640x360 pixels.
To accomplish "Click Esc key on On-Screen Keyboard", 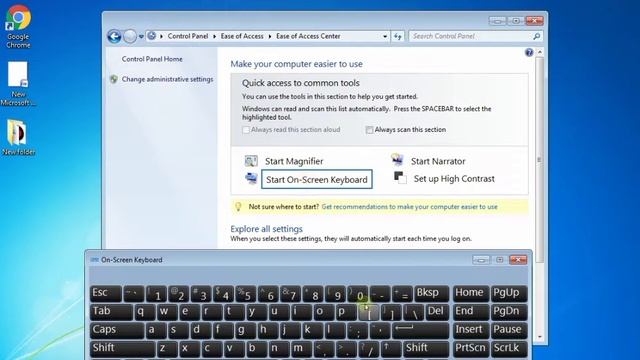I will 106,293.
